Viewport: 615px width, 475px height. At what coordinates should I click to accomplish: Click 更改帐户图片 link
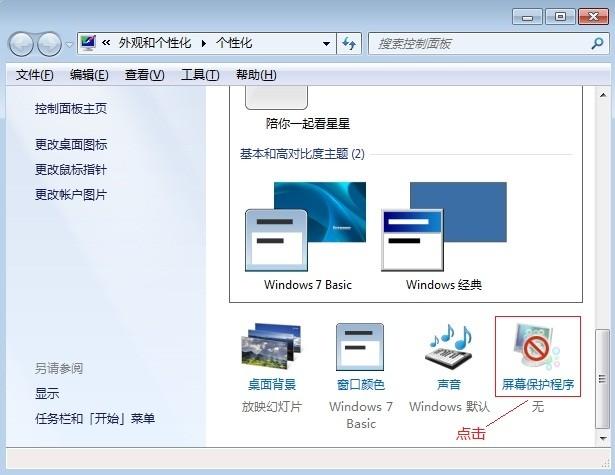[x=71, y=195]
